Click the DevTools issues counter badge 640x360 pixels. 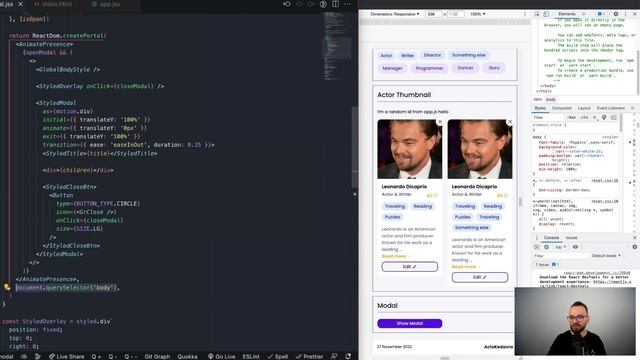(600, 14)
